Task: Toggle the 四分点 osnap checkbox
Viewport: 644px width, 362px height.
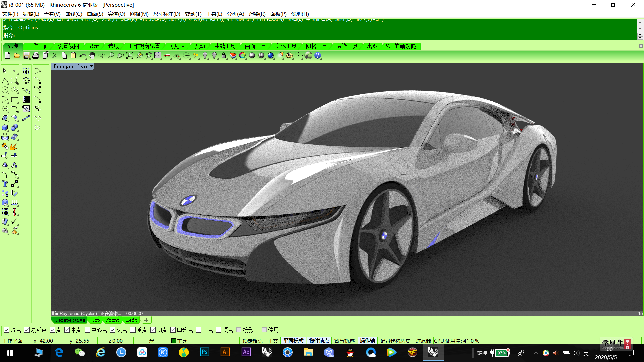Action: tap(173, 330)
